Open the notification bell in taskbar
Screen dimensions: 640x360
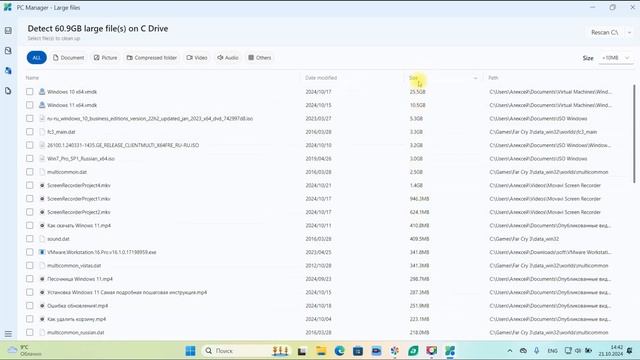click(x=630, y=351)
